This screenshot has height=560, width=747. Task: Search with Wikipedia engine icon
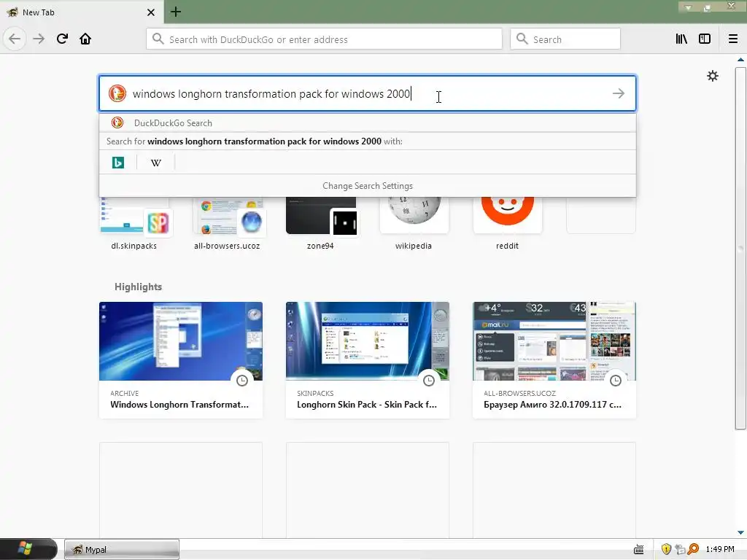coord(156,163)
